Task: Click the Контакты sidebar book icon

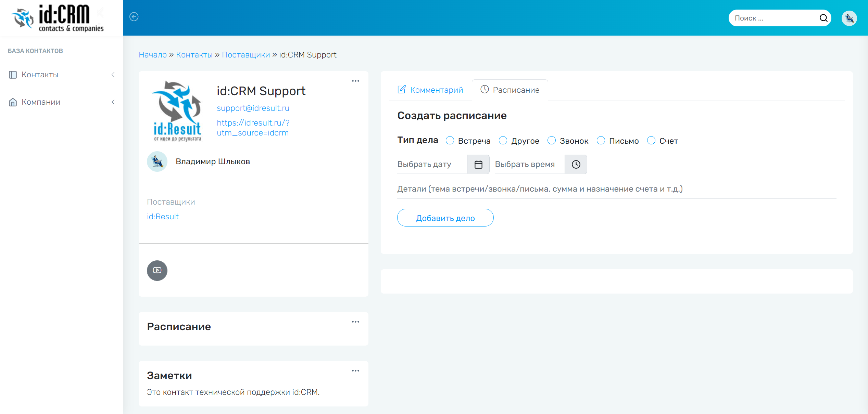Action: (13, 75)
